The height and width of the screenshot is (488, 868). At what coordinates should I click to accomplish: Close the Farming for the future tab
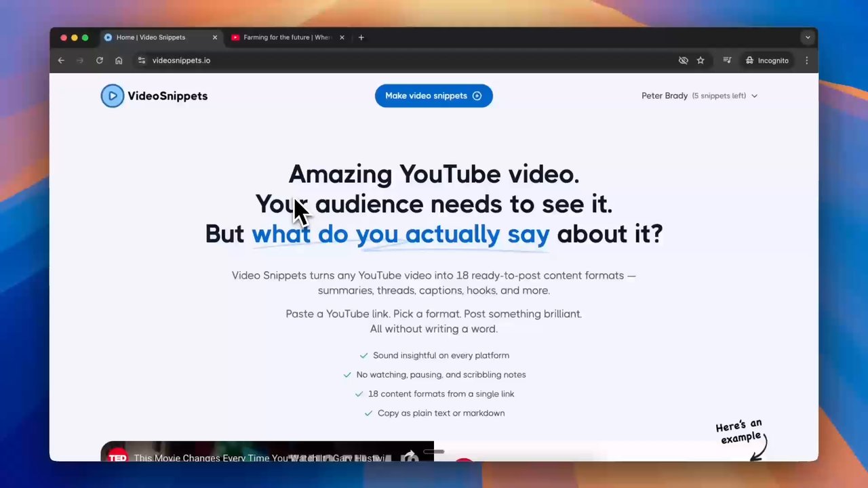click(342, 37)
